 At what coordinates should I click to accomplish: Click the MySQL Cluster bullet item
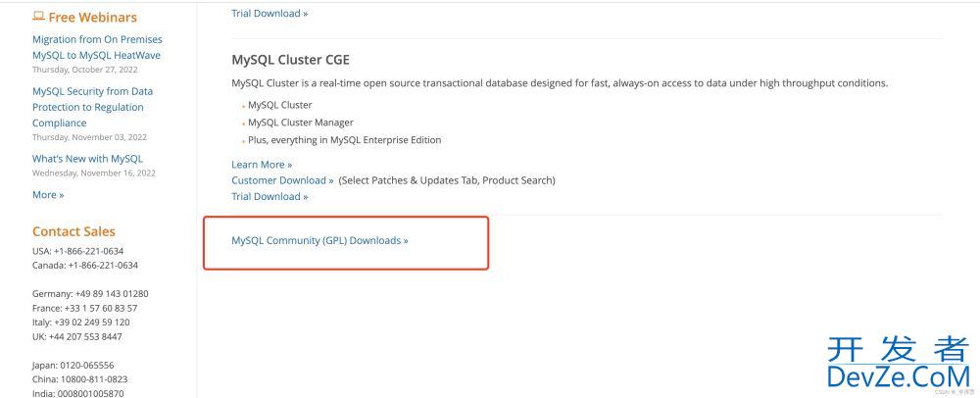(280, 105)
